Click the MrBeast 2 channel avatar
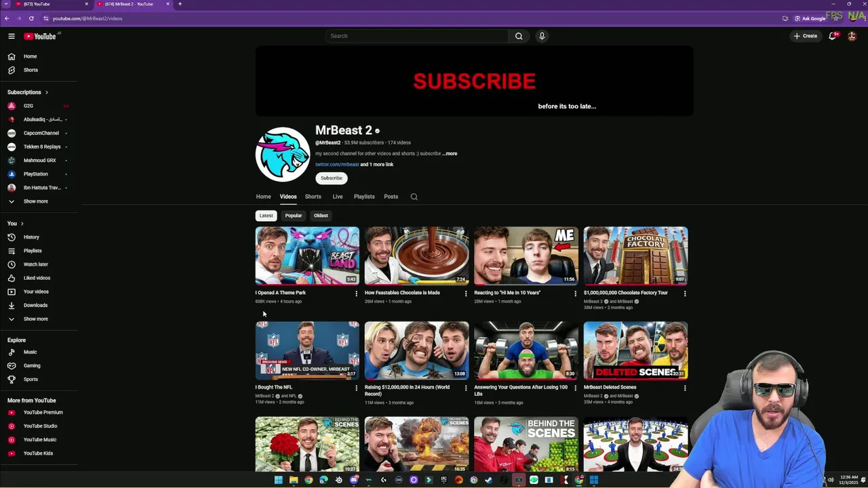868x488 pixels. [283, 155]
